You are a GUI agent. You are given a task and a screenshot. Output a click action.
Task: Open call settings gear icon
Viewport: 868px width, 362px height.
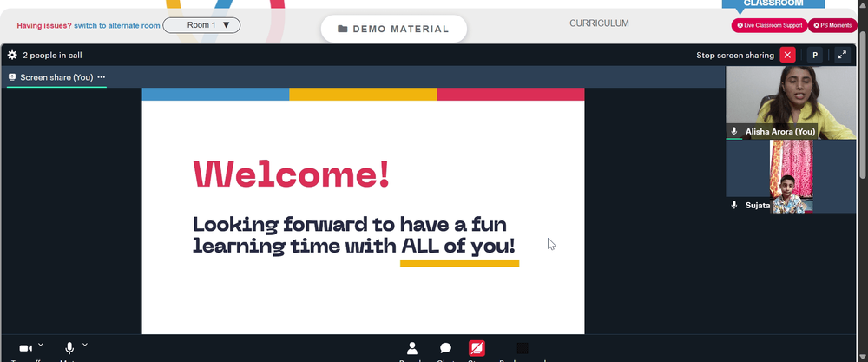click(11, 55)
